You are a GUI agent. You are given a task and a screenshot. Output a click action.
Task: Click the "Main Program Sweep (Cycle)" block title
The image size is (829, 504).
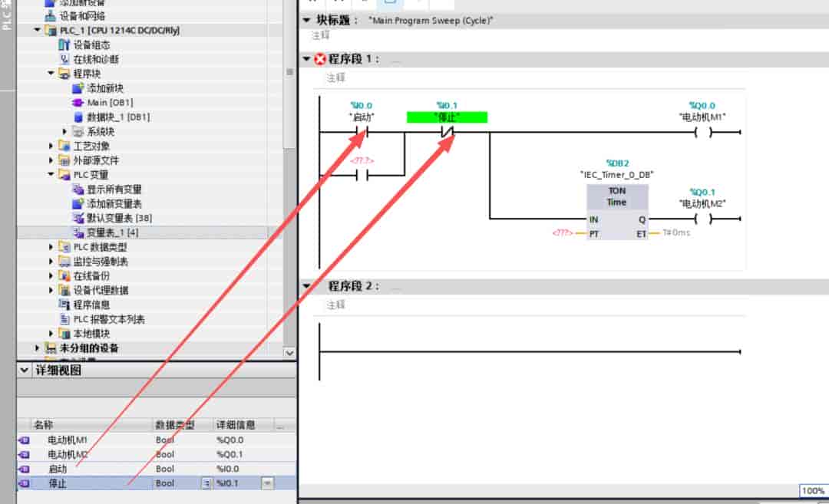pyautogui.click(x=431, y=21)
